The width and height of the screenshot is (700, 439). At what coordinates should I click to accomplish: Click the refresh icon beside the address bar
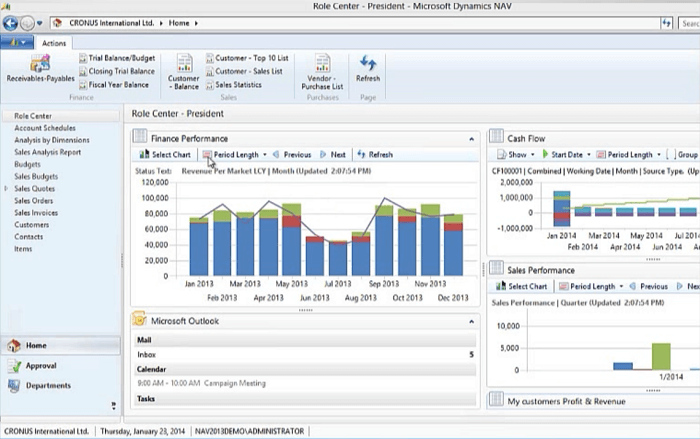pyautogui.click(x=667, y=23)
